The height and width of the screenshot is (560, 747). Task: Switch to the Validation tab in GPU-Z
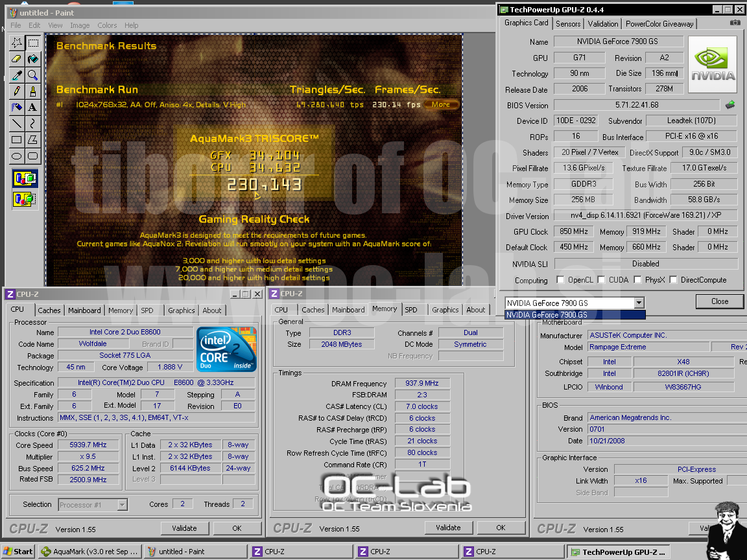[602, 24]
